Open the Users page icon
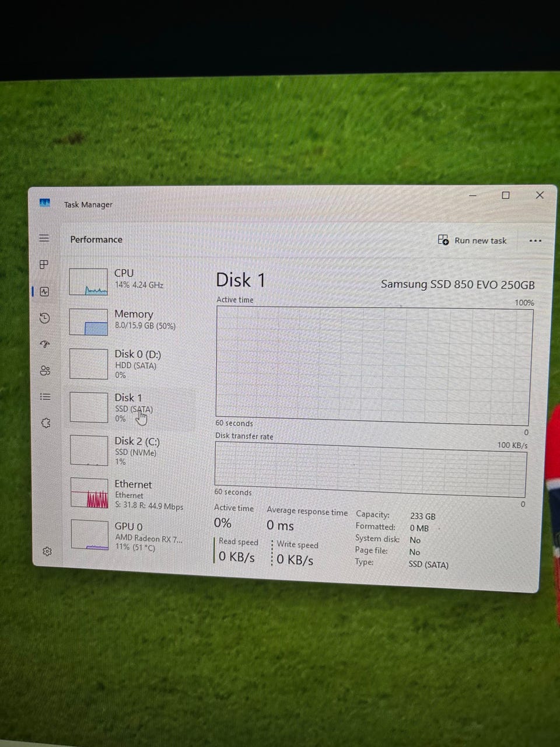This screenshot has width=560, height=747. tap(45, 371)
